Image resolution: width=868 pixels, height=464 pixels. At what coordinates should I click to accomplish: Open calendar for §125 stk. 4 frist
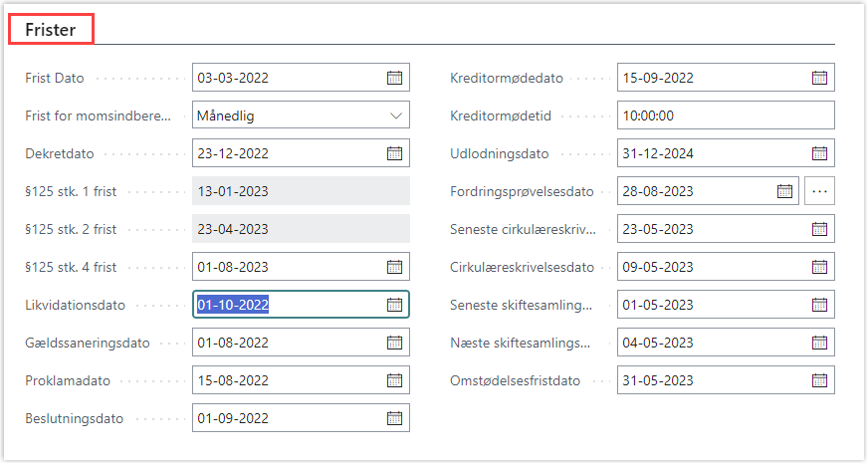(x=394, y=267)
